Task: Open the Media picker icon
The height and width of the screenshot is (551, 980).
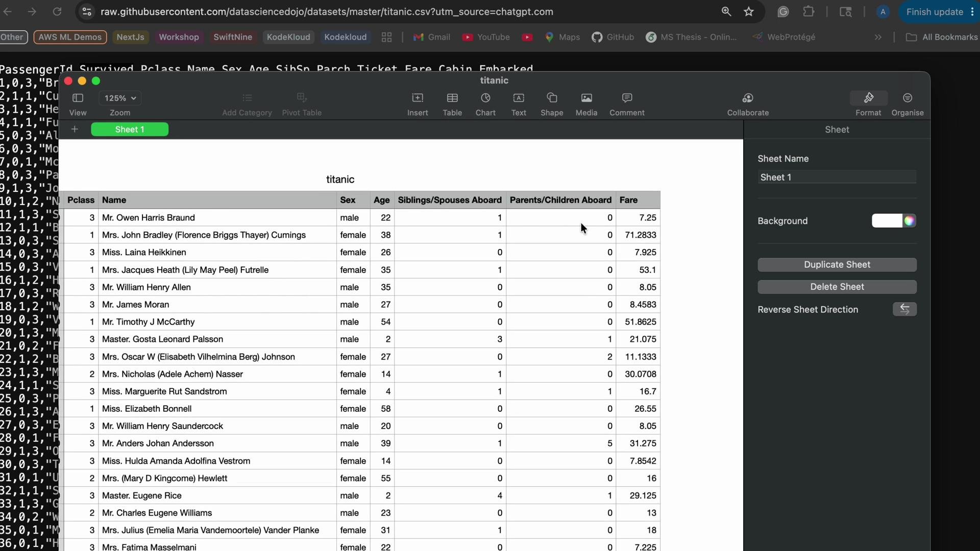Action: pyautogui.click(x=586, y=97)
